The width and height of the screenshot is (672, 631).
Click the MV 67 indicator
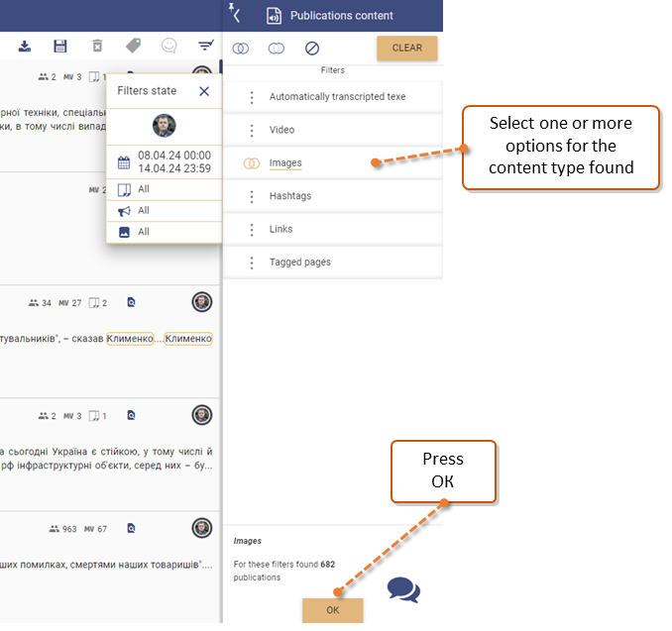pos(95,529)
